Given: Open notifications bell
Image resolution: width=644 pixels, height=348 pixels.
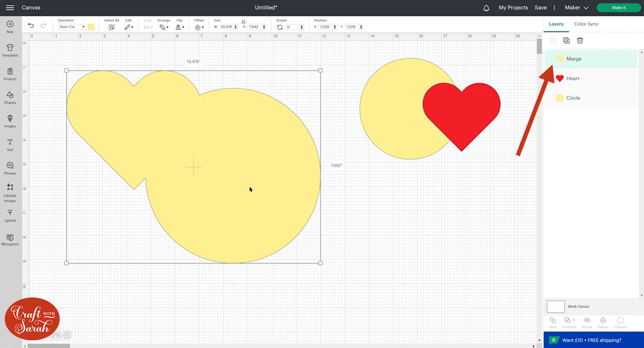Looking at the screenshot, I should tap(486, 8).
